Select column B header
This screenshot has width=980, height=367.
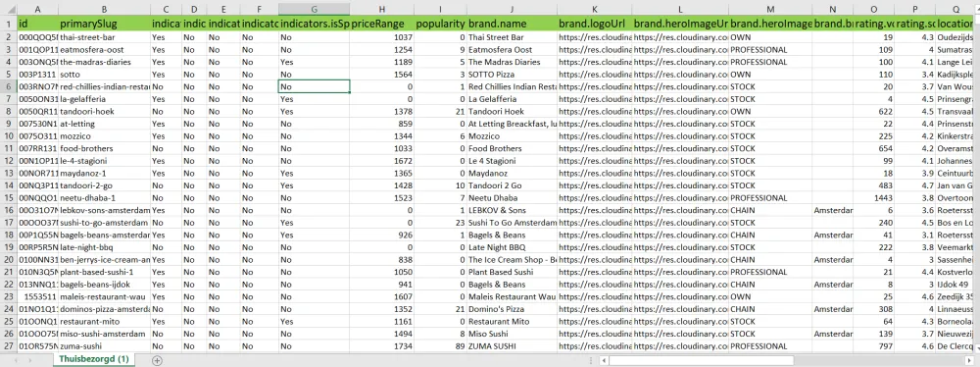pos(104,9)
